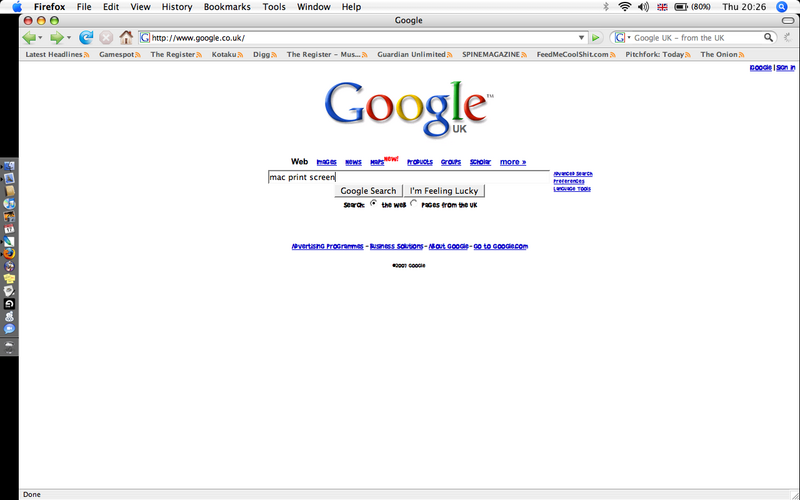The image size is (800, 500).
Task: Open Spotlight search in menu bar
Action: pyautogui.click(x=782, y=7)
